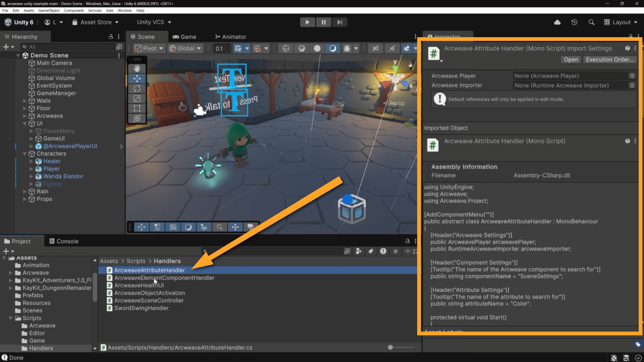Open the GameObject menu
644x362 pixels.
[x=49, y=10]
